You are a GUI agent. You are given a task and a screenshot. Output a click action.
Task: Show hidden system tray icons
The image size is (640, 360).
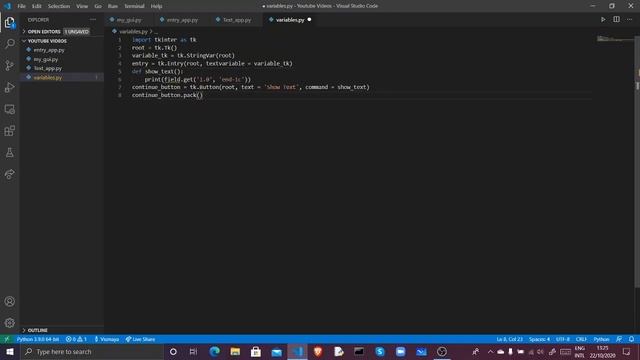click(x=490, y=351)
